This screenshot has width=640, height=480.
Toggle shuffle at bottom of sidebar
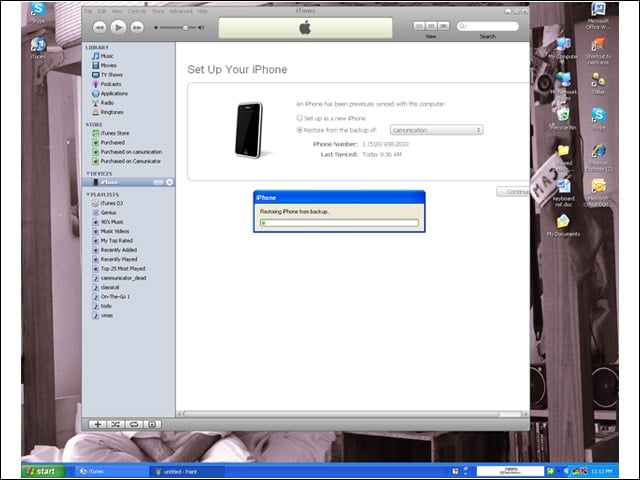[x=116, y=424]
